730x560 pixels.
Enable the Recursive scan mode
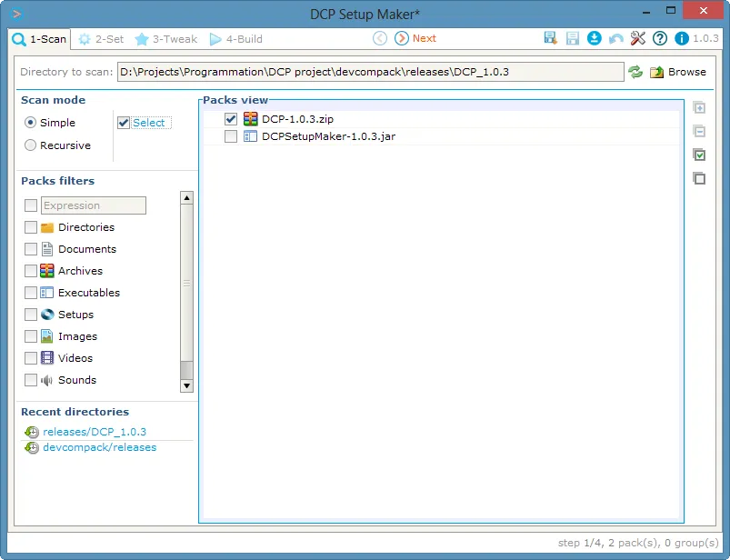[x=30, y=145]
